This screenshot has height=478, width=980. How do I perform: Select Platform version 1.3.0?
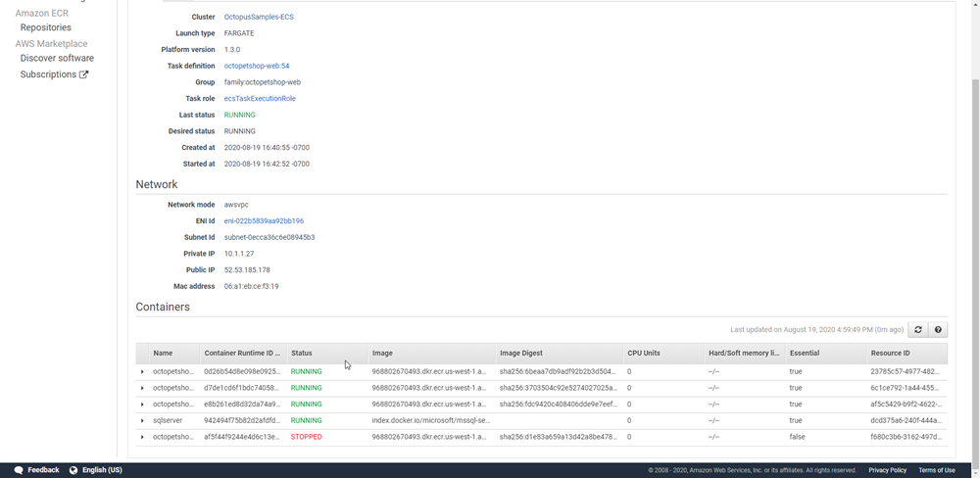[x=232, y=49]
